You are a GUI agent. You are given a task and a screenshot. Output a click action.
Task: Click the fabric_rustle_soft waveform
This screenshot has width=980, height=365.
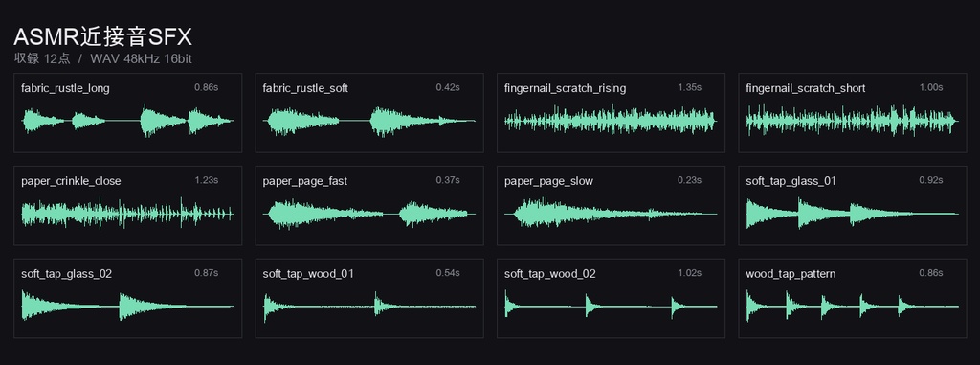(x=369, y=121)
